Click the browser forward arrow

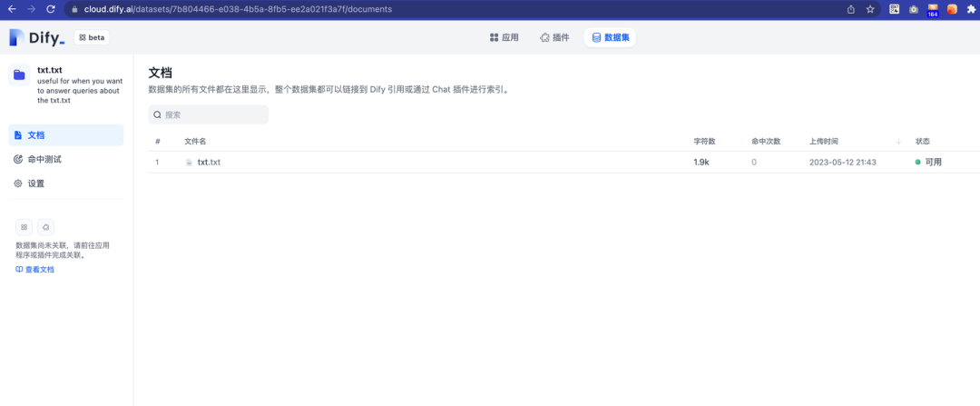(x=31, y=9)
